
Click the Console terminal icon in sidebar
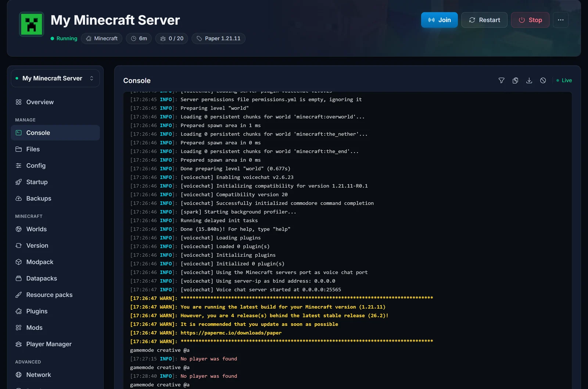tap(19, 133)
